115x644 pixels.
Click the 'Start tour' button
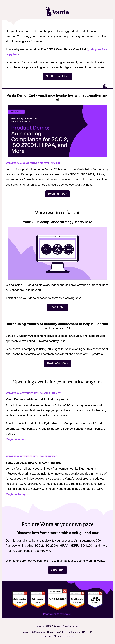pyautogui.click(x=57, y=570)
